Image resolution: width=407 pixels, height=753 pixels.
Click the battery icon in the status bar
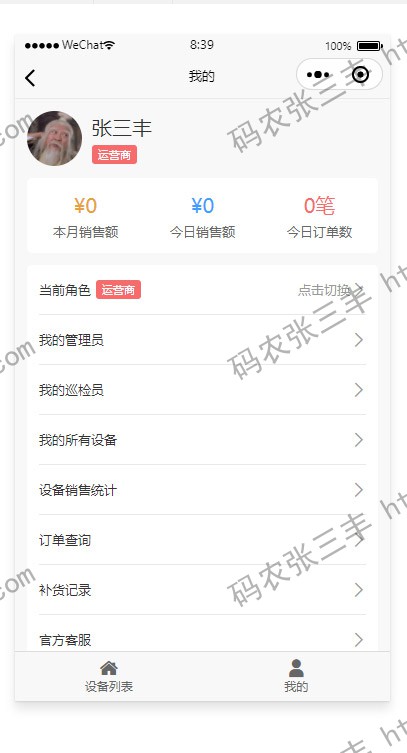[370, 46]
